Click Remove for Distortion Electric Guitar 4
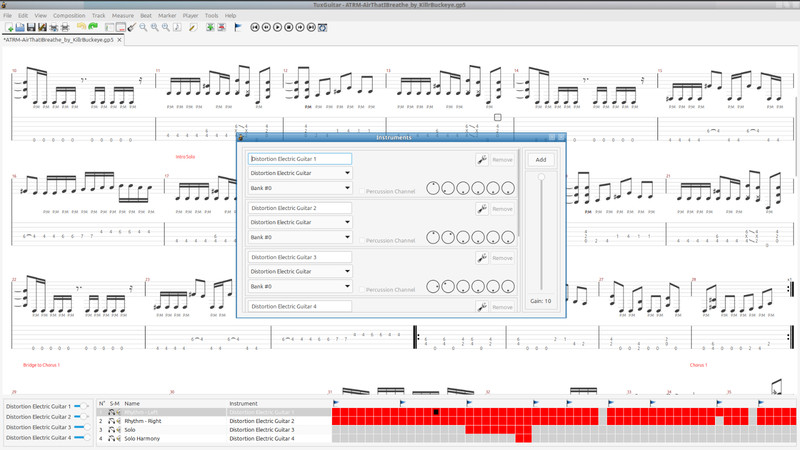The height and width of the screenshot is (450, 800). tap(503, 307)
